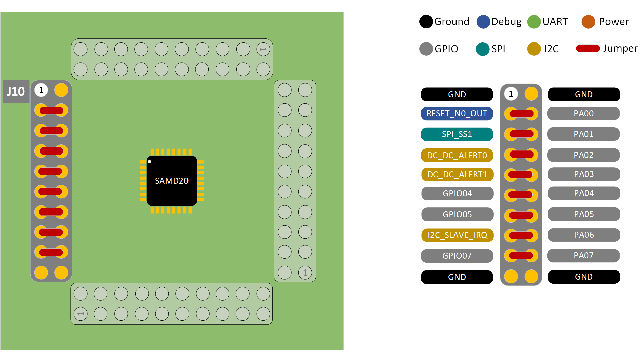The width and height of the screenshot is (644, 362).
Task: Click pin 1 marker on the J10 header
Action: coord(41,90)
